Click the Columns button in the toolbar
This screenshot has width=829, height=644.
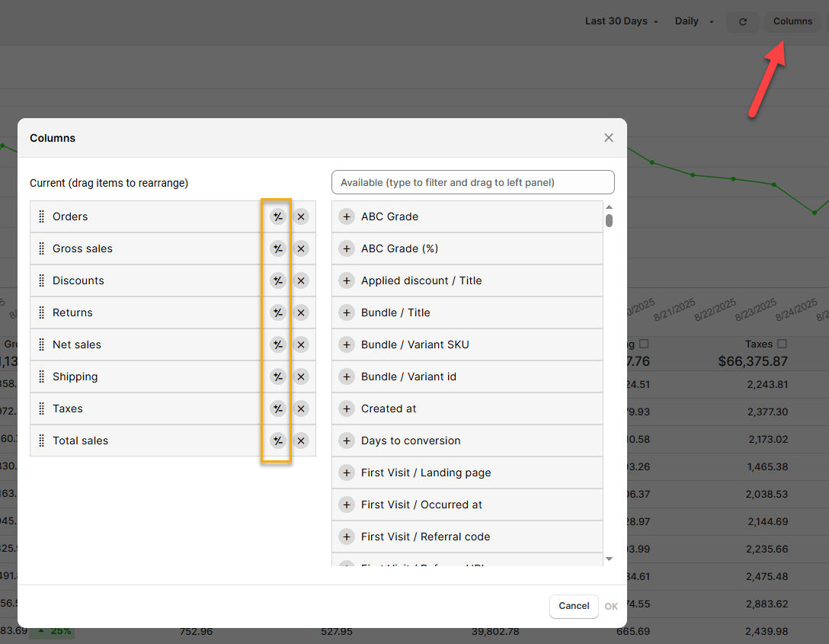coord(792,21)
